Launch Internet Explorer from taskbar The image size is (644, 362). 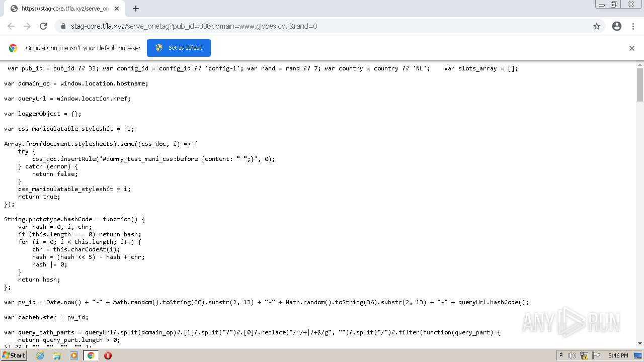[x=40, y=355]
